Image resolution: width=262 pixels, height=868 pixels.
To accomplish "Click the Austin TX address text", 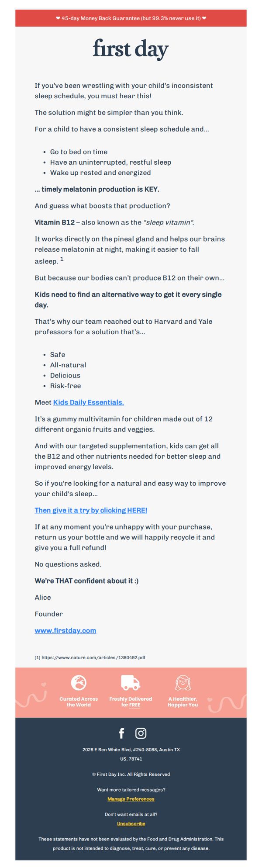I will click(x=131, y=754).
